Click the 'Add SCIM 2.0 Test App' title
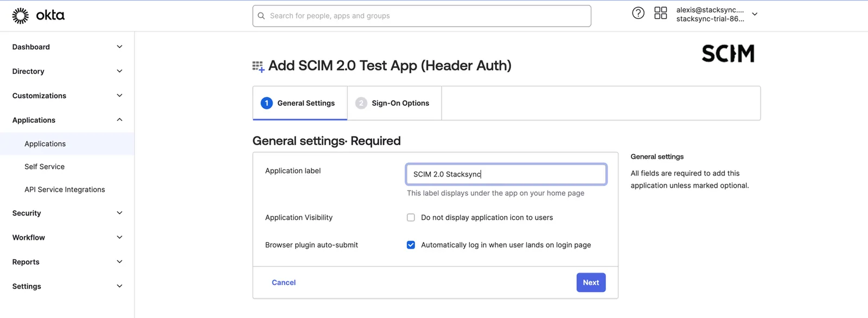Image resolution: width=868 pixels, height=318 pixels. [390, 66]
